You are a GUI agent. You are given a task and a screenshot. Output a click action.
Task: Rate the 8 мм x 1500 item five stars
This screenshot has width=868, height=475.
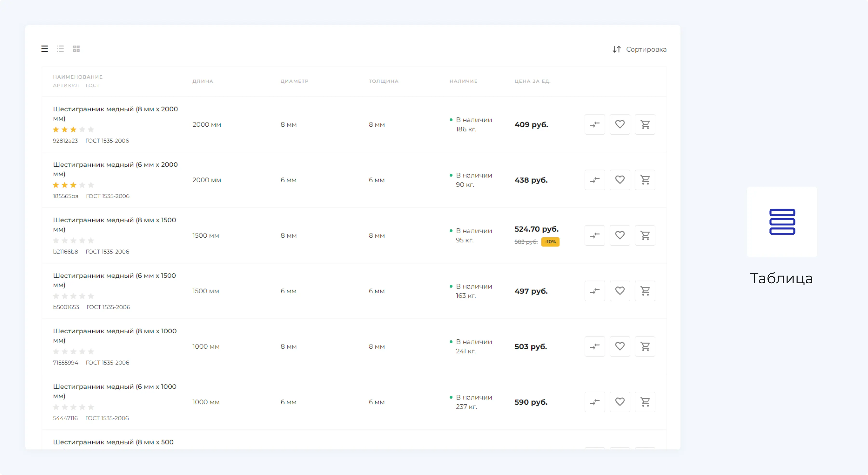tap(91, 241)
